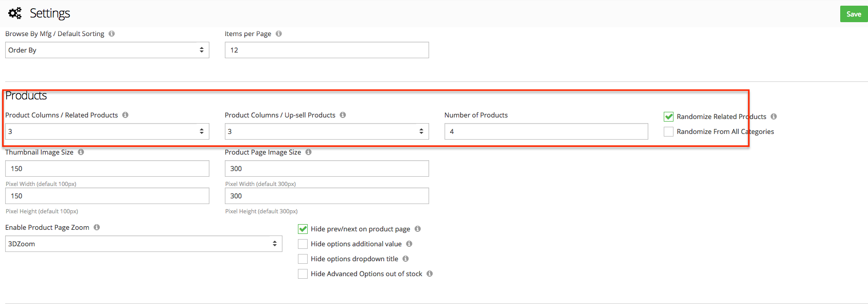Enable Randomize From All Categories
The height and width of the screenshot is (304, 868).
(668, 131)
